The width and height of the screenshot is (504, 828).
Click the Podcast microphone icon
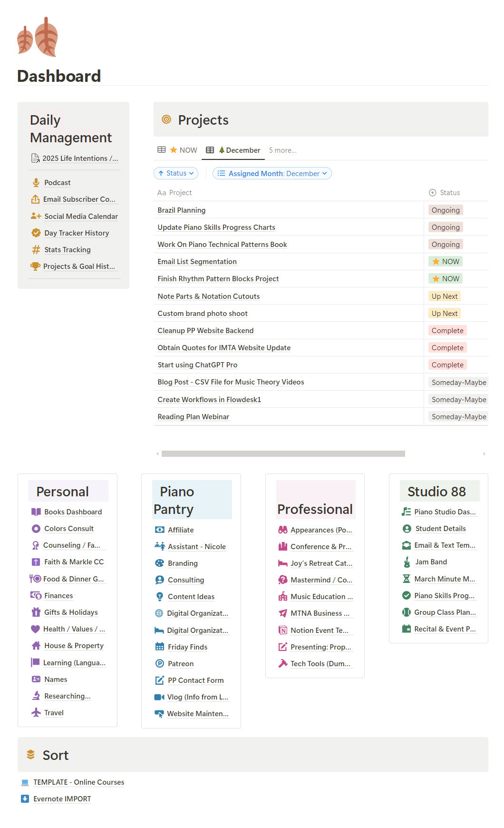[36, 183]
